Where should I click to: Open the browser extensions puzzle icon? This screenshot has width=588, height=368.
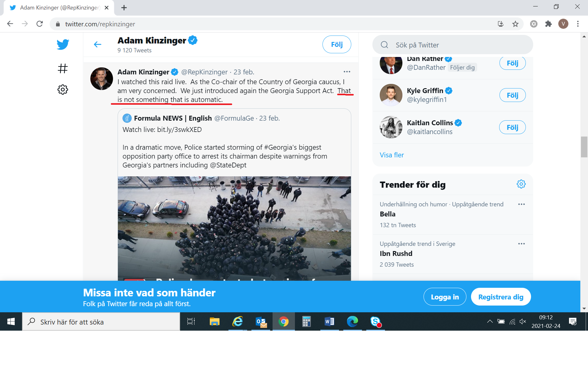click(x=548, y=24)
